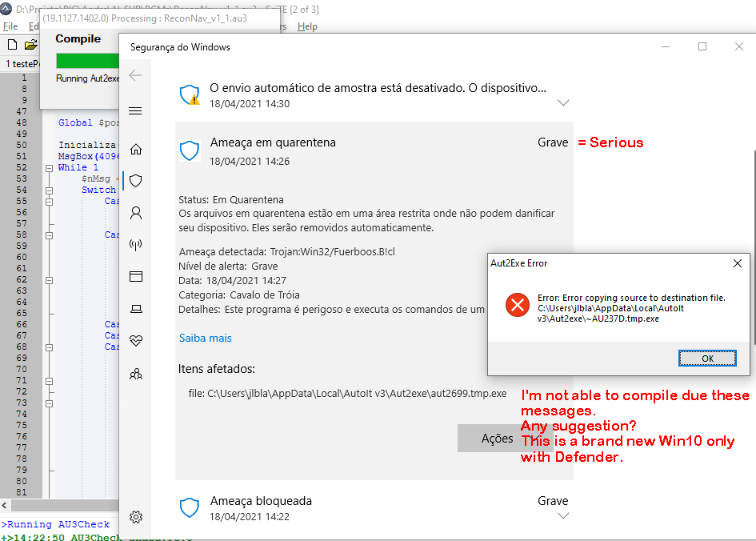Collapse the While 1 fold at line 52
The height and width of the screenshot is (541, 756).
(x=49, y=168)
